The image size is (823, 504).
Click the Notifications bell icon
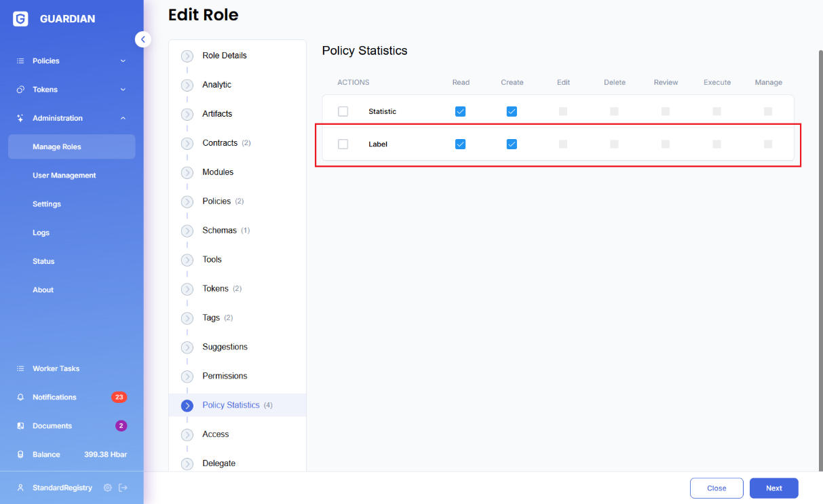pyautogui.click(x=20, y=398)
